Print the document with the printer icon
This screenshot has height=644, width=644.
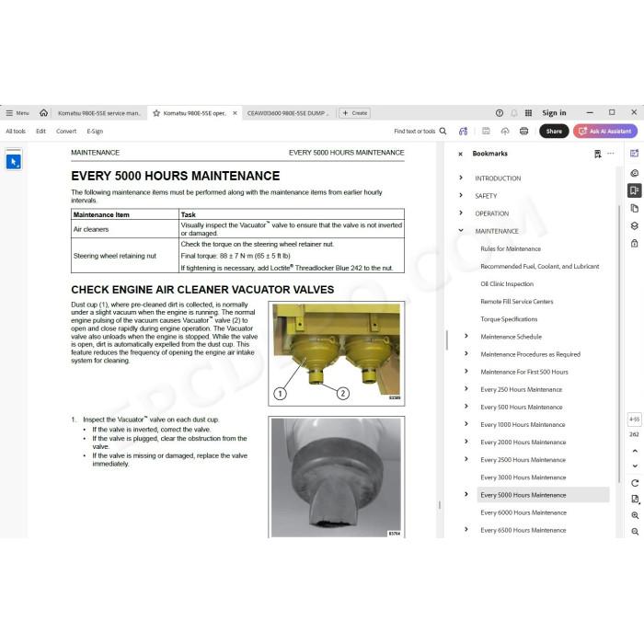click(523, 131)
